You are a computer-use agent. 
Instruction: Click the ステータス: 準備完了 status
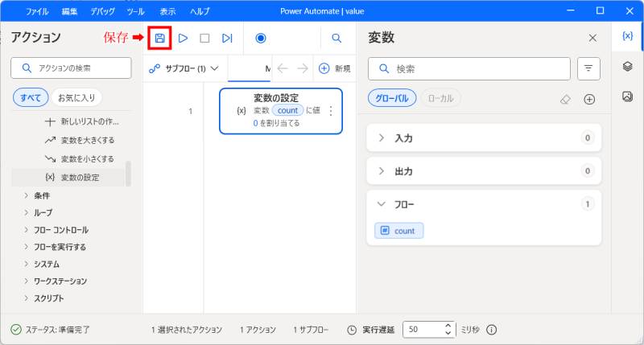[50, 330]
